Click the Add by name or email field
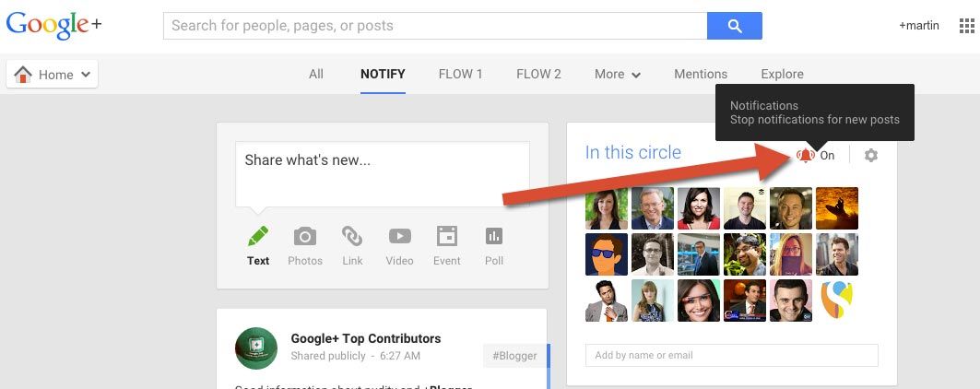Viewport: 980px width, 389px height. coord(732,355)
